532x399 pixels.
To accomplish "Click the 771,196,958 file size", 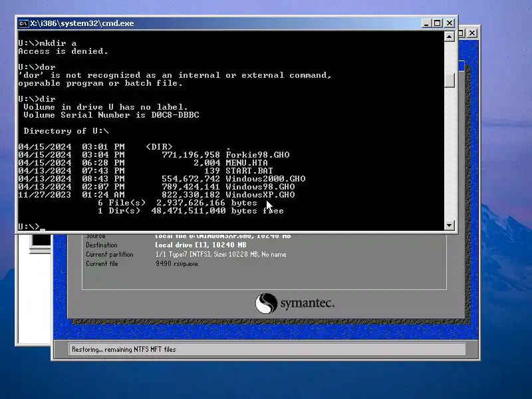I will 191,155.
